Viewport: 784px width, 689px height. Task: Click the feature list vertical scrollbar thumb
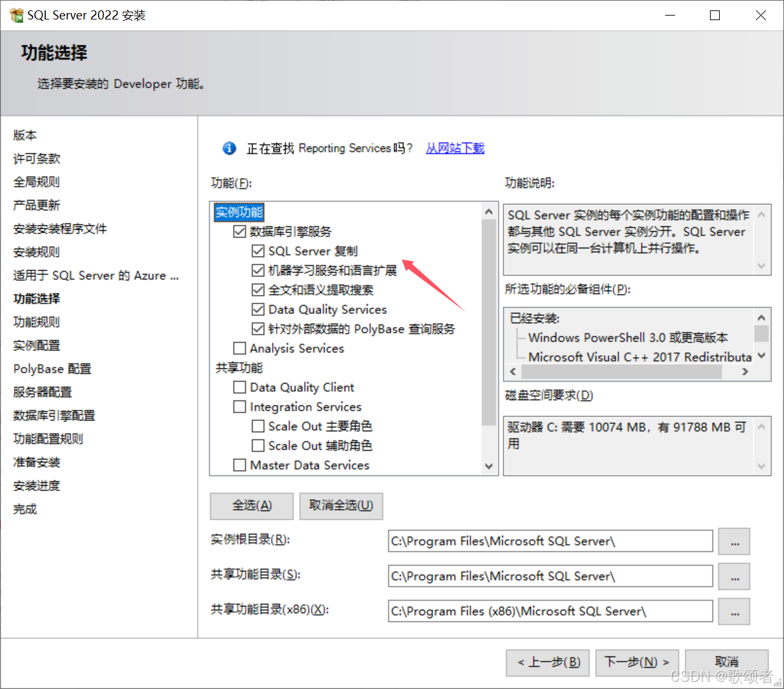pyautogui.click(x=489, y=322)
